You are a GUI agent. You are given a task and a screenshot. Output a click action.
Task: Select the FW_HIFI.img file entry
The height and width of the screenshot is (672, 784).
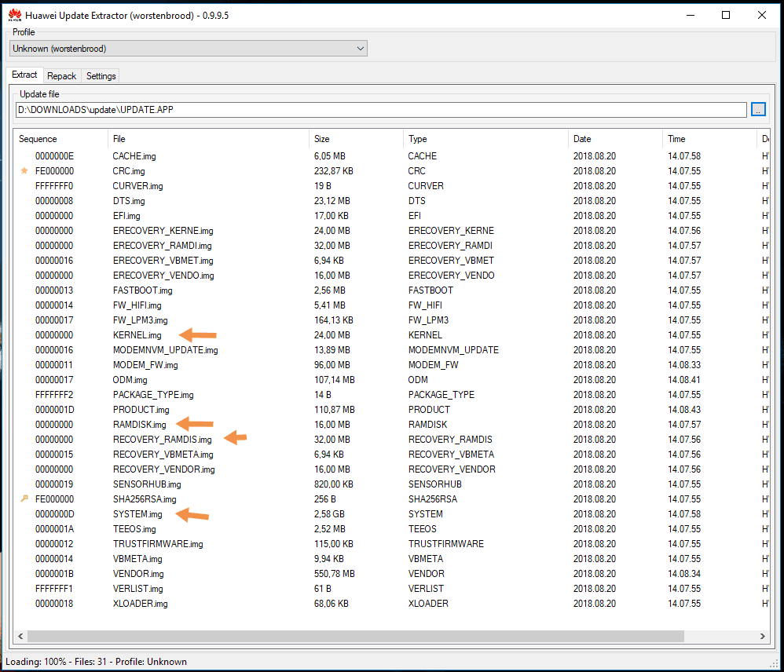point(137,305)
